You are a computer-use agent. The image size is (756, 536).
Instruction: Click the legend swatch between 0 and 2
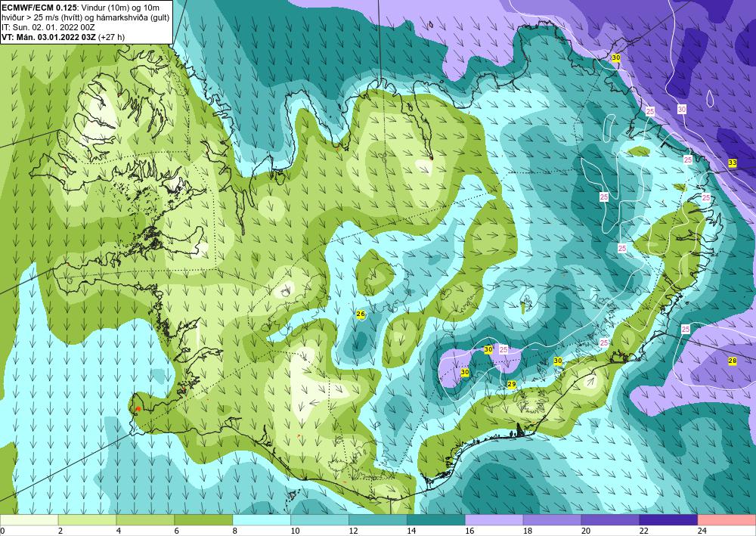(29, 520)
